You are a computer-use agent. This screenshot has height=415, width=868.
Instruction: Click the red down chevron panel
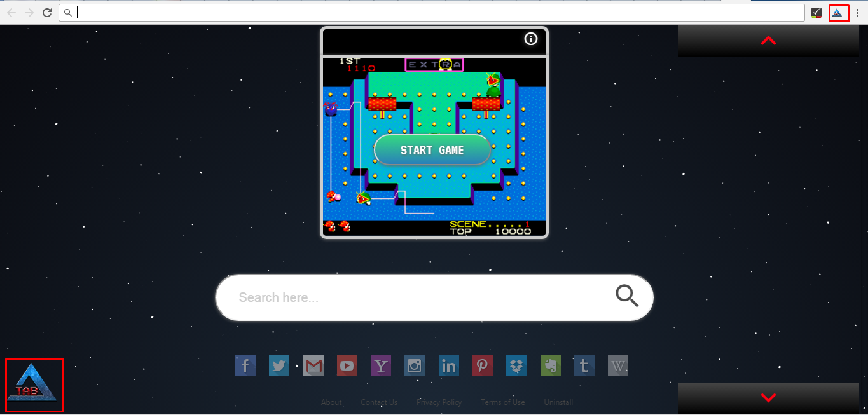point(768,398)
